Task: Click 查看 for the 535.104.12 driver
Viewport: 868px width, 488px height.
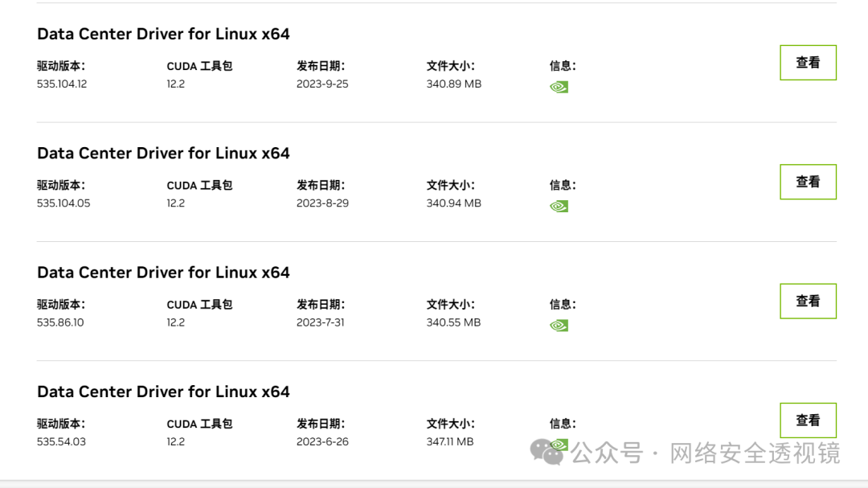Action: click(808, 62)
